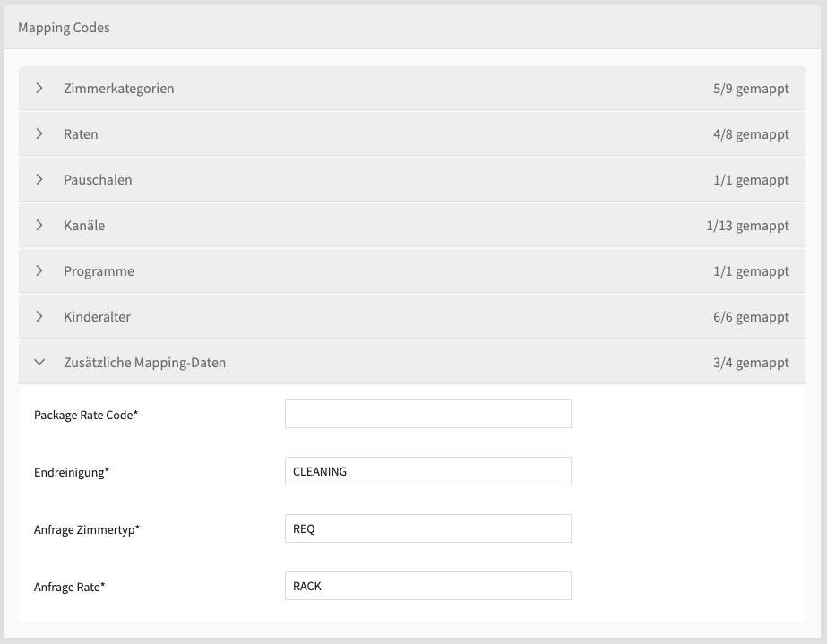This screenshot has height=644, width=827.
Task: Click the 'Pauschalen' section title
Action: coord(98,180)
